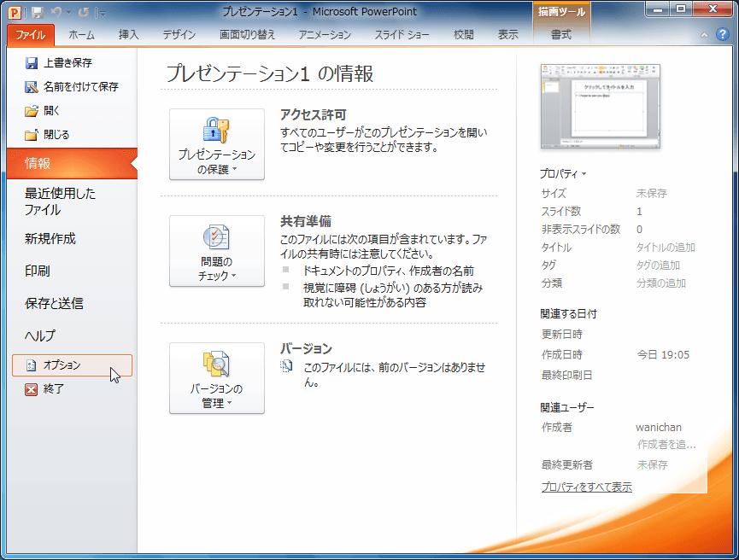The height and width of the screenshot is (560, 739).
Task: Click the 上書き保存 floppy disk icon
Action: (31, 63)
